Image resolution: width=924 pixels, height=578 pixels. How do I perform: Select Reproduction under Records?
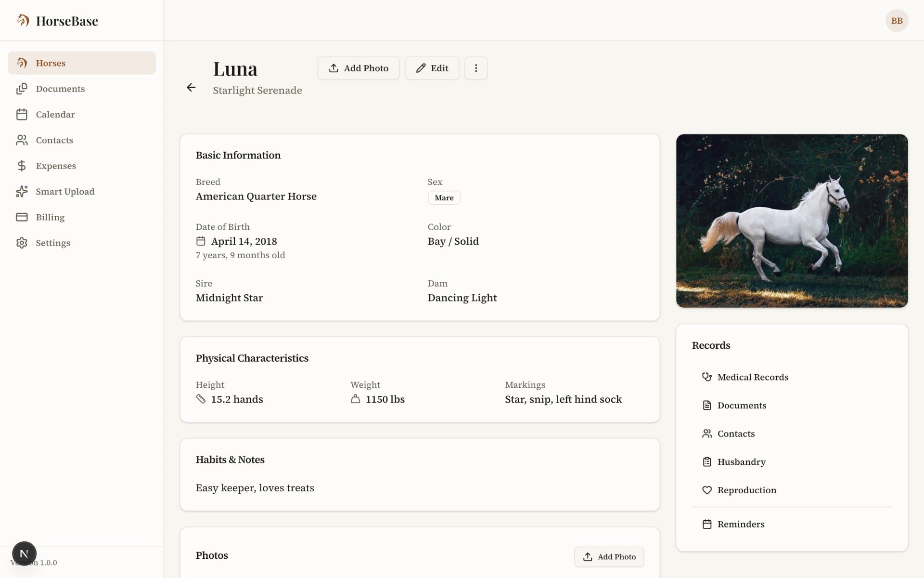point(747,490)
